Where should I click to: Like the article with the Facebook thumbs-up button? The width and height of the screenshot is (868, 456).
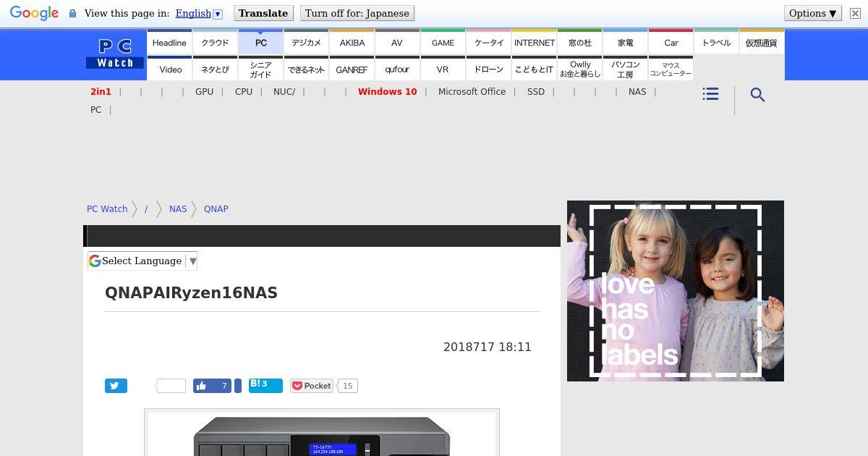point(213,386)
